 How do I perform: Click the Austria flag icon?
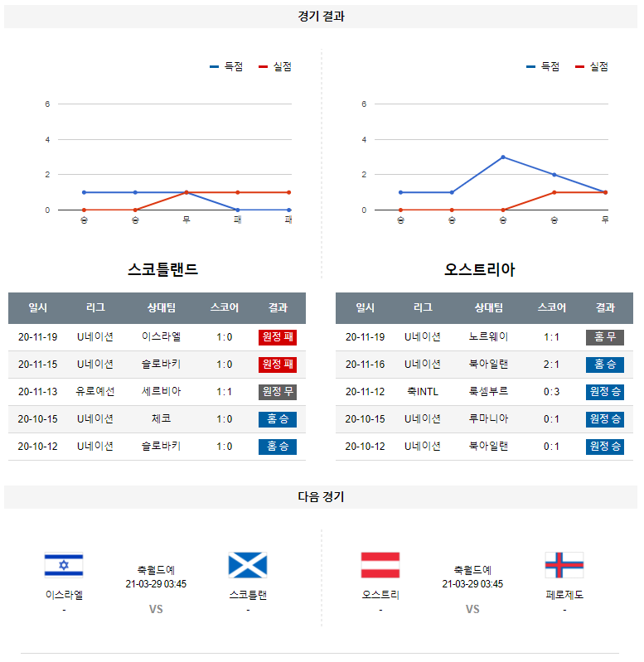(380, 565)
